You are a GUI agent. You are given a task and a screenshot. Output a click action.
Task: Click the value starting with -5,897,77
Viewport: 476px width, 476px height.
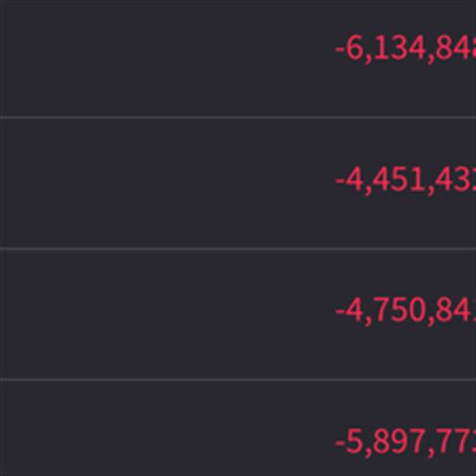(x=405, y=442)
